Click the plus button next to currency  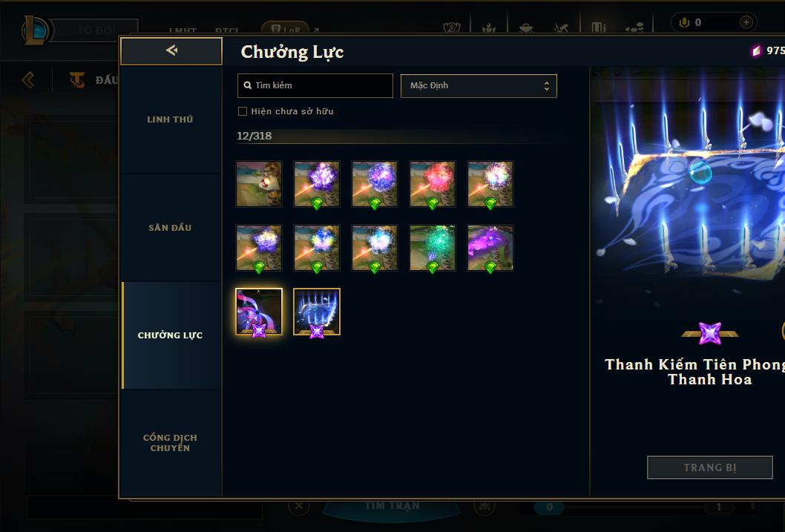[x=746, y=22]
